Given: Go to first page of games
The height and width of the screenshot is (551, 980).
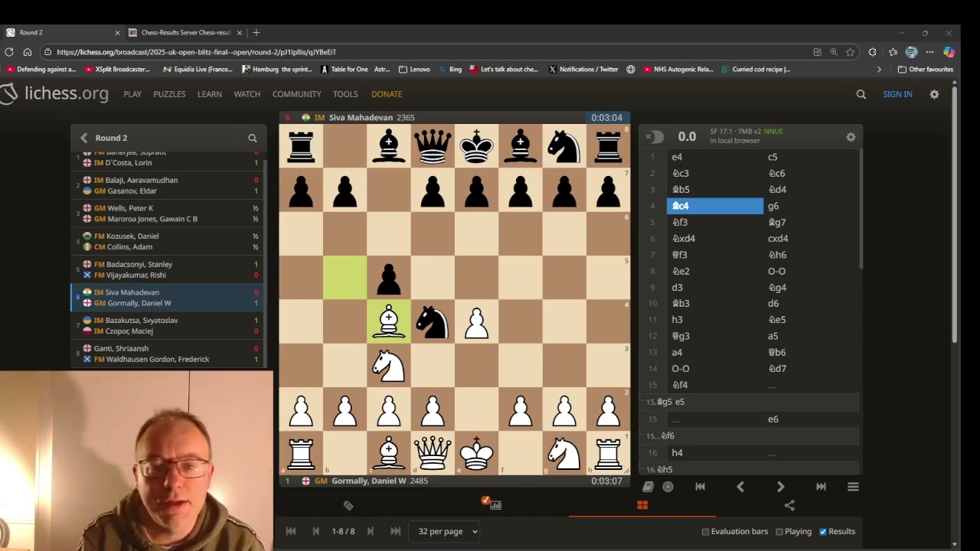Looking at the screenshot, I should 291,531.
